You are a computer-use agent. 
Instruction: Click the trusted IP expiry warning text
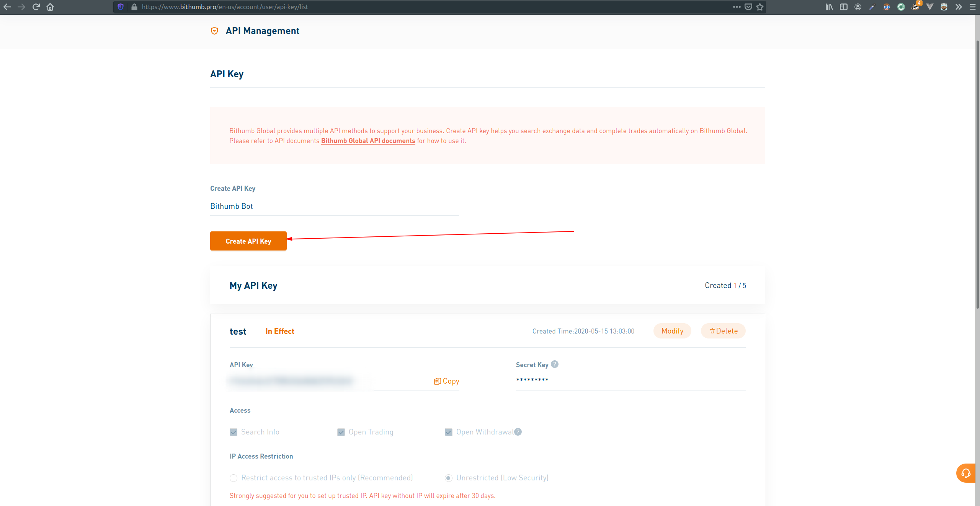(363, 496)
